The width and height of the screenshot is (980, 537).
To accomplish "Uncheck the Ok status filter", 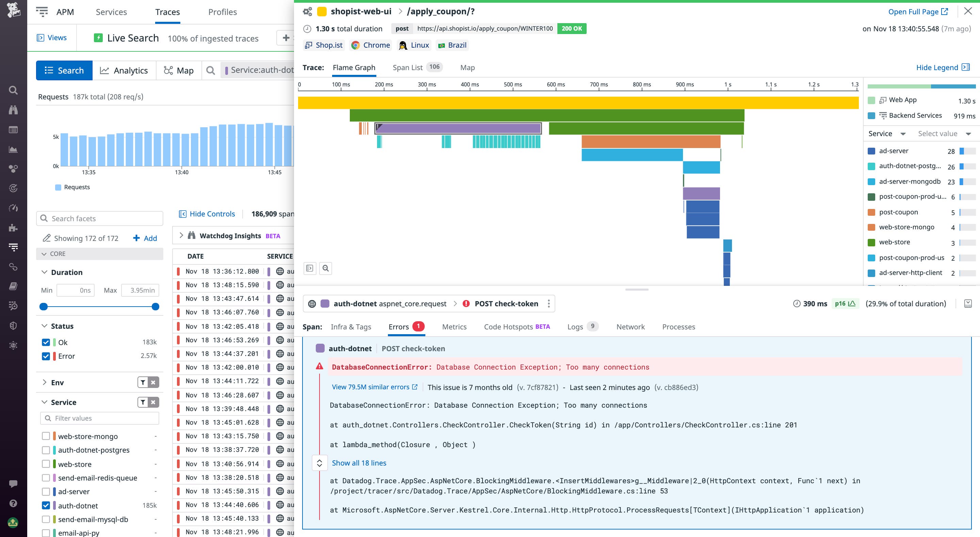I will click(46, 342).
